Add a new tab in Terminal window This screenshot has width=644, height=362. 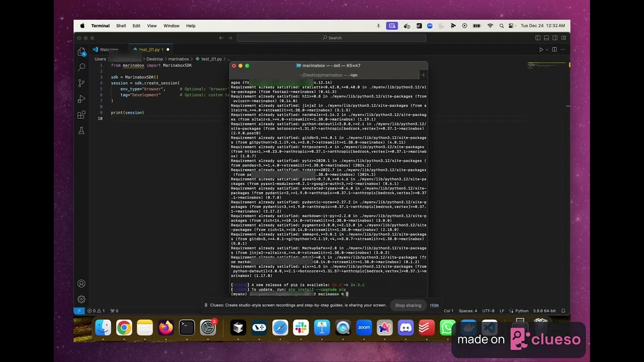pyautogui.click(x=423, y=75)
